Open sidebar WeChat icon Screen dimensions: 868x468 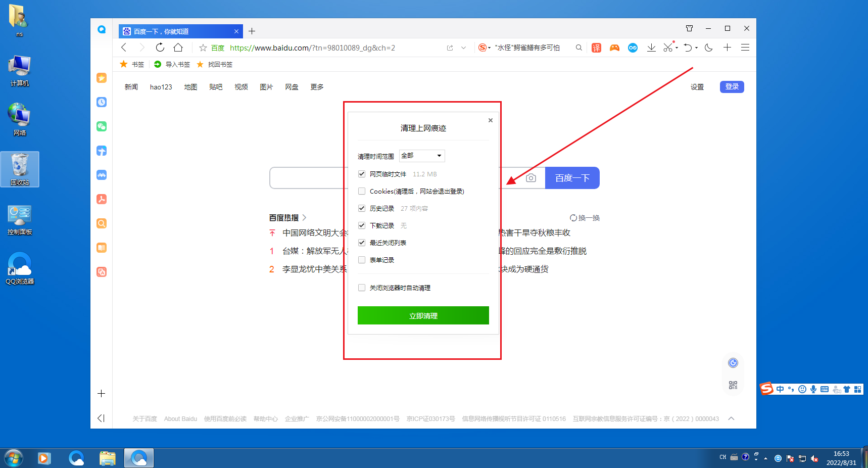click(102, 126)
